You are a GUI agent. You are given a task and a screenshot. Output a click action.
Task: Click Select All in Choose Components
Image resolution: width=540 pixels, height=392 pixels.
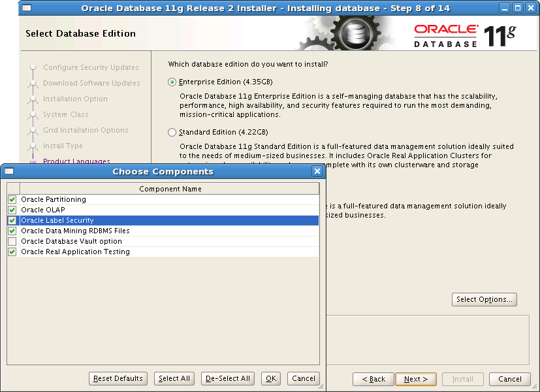click(174, 378)
